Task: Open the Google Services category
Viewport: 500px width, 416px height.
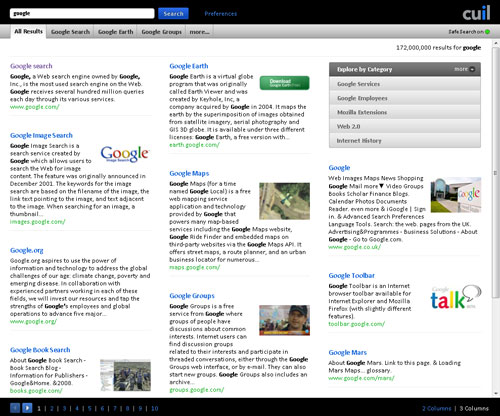Action: click(x=405, y=84)
